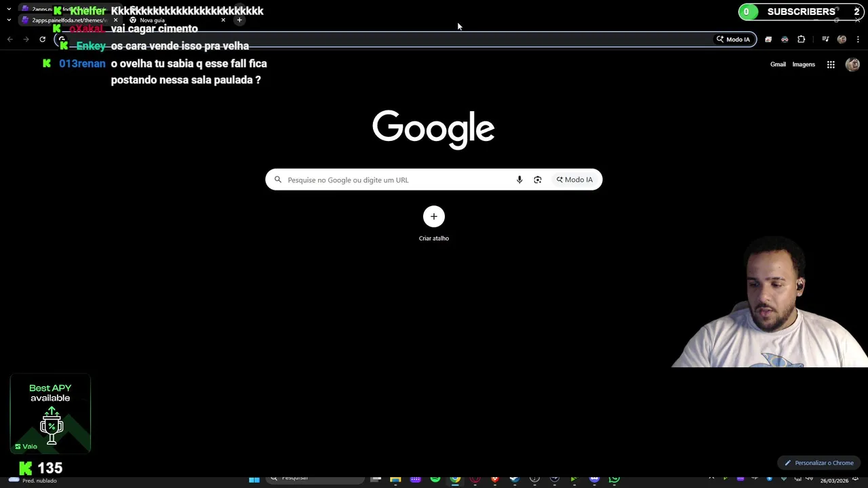Open the Discord taskbar icon
Screen dimensions: 868x488
point(595,479)
